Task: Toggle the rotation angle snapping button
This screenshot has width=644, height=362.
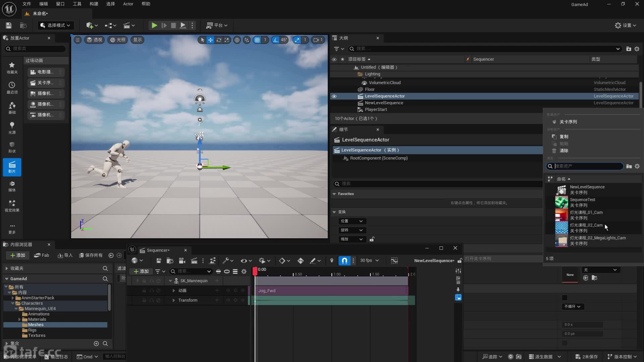Action: 275,40
